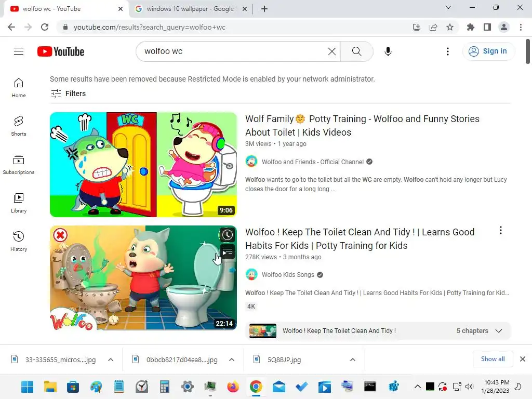Open the YouTube hamburger guide menu
The height and width of the screenshot is (399, 532).
coord(19,51)
